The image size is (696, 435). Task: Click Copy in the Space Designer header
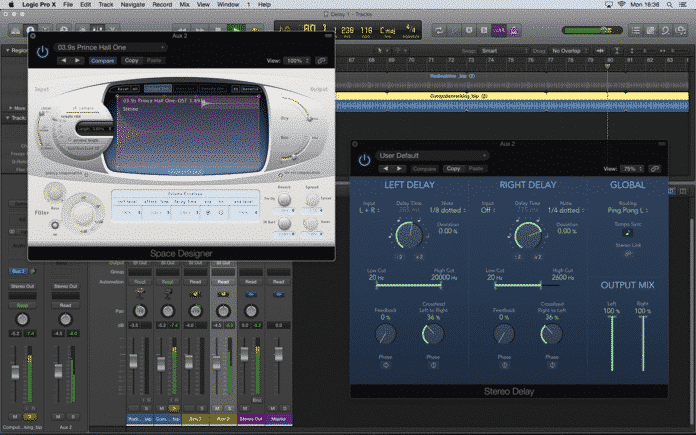click(x=132, y=61)
